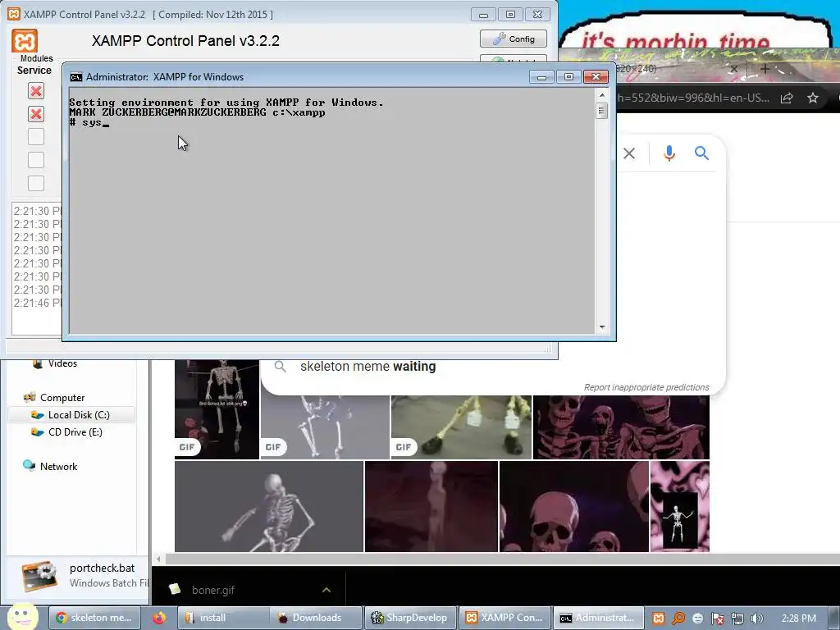Click the 2:21:46 log entry
This screenshot has height=630, width=840.
37,303
